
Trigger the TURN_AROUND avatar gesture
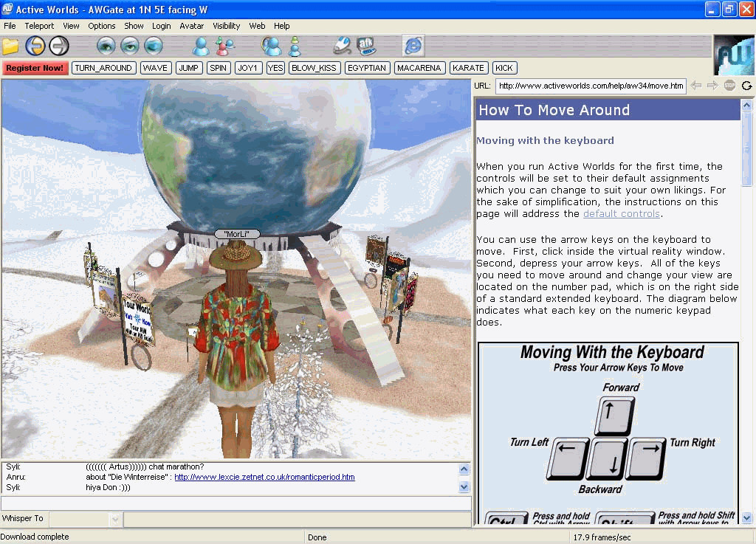(103, 68)
